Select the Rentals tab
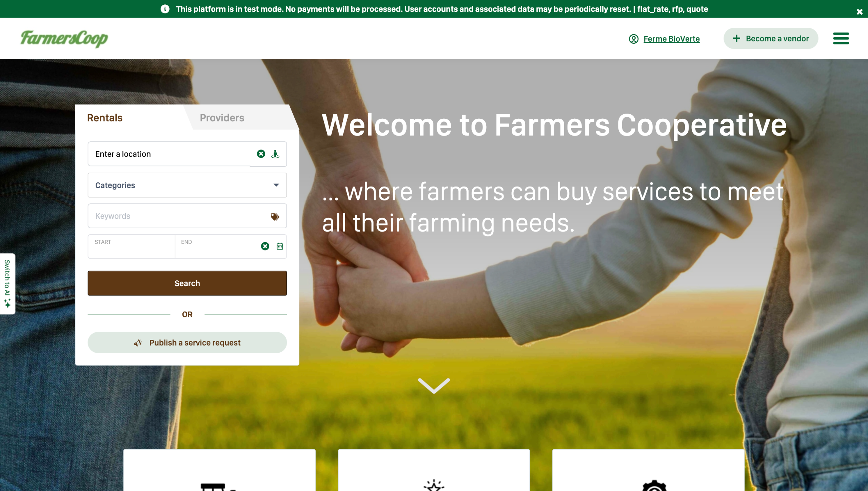868x491 pixels. tap(105, 118)
